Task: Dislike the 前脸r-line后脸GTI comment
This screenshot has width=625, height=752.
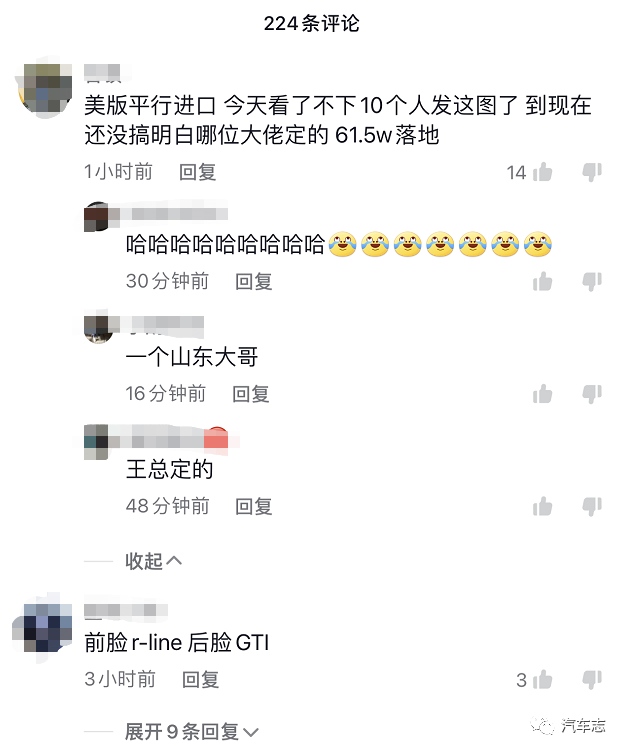Action: [592, 680]
